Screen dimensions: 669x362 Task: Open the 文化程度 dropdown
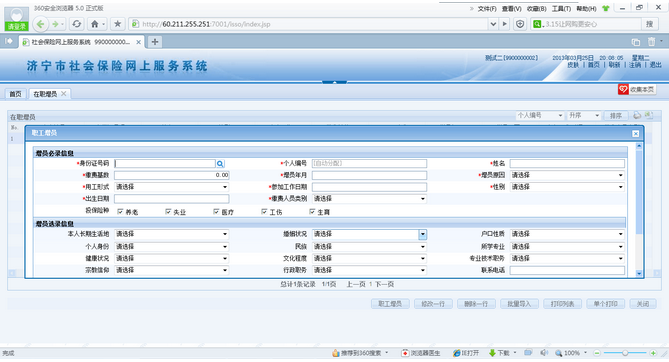(x=369, y=258)
